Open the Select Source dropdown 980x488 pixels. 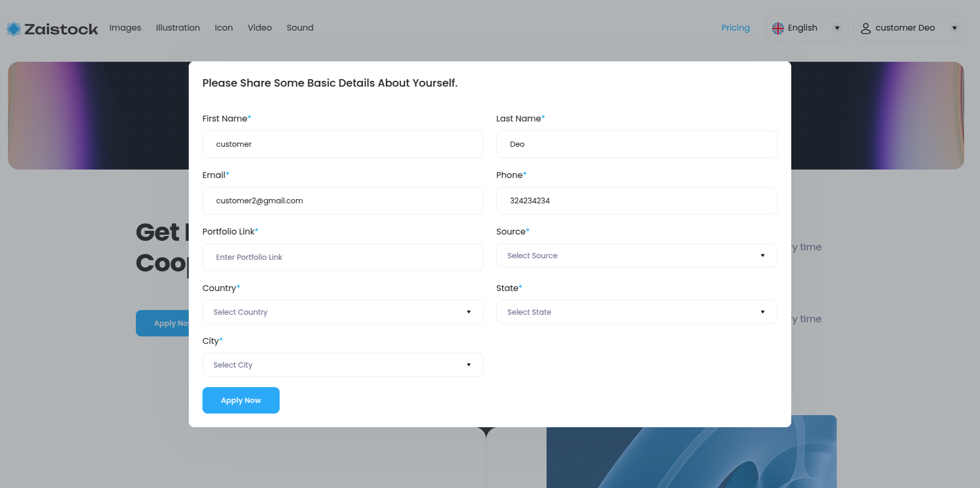click(636, 256)
